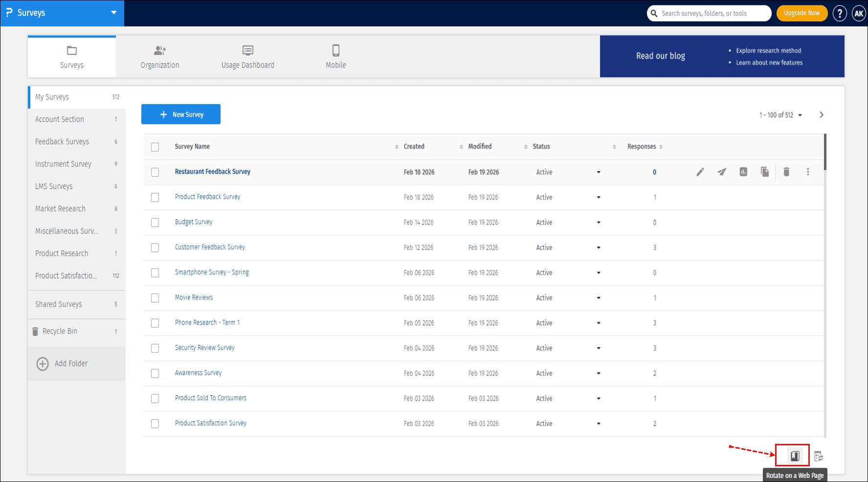Viewport: 868px width, 482px height.
Task: Switch to the Organization tab
Action: pos(160,57)
